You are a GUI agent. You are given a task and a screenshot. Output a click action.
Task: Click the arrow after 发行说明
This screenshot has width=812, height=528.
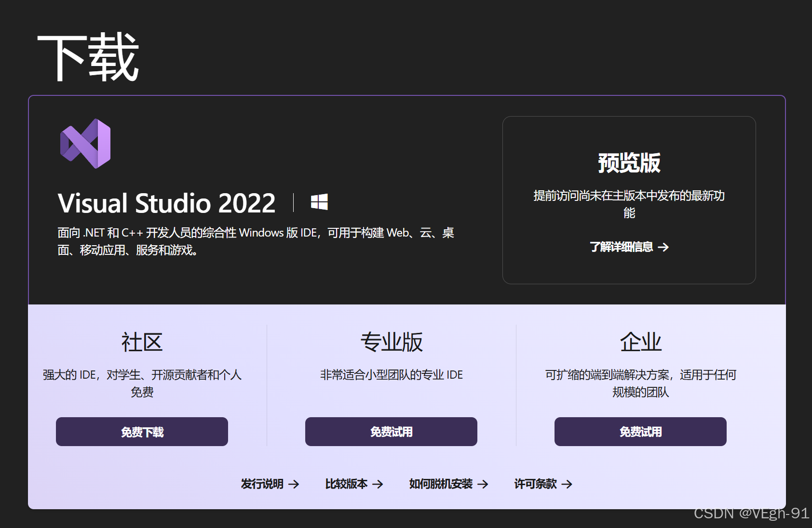(294, 484)
